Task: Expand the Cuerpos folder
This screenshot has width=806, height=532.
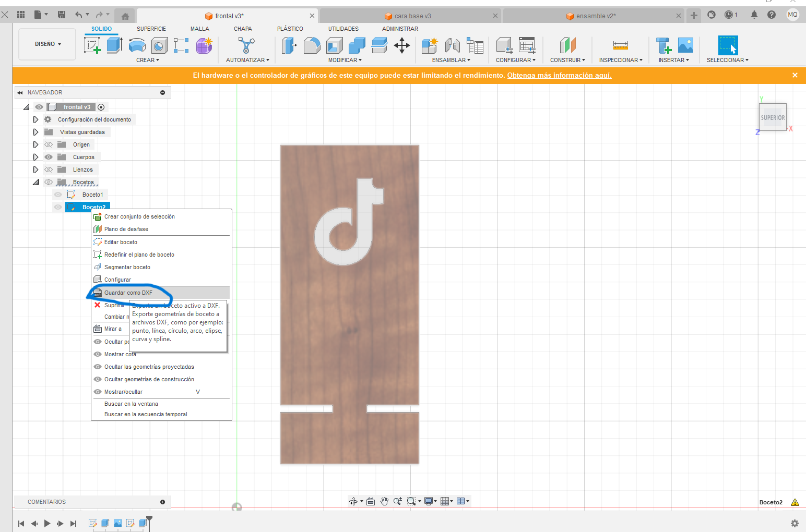Action: coord(35,157)
